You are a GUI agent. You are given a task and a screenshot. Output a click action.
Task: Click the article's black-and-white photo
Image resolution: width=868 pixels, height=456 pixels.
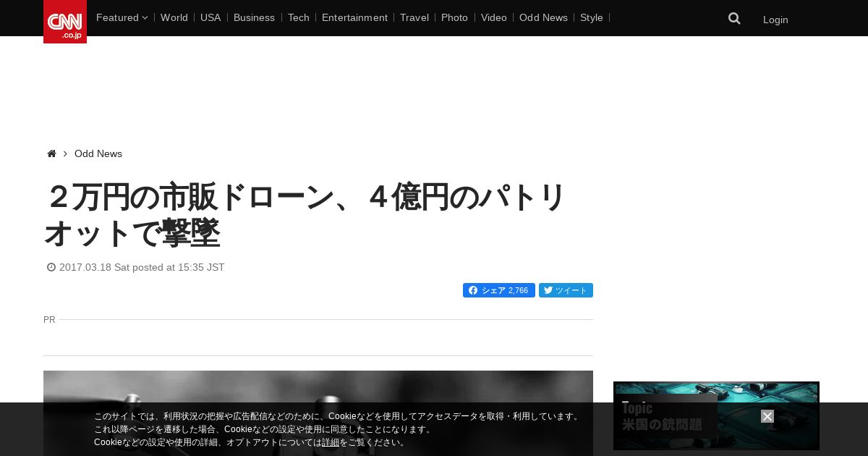(318, 413)
